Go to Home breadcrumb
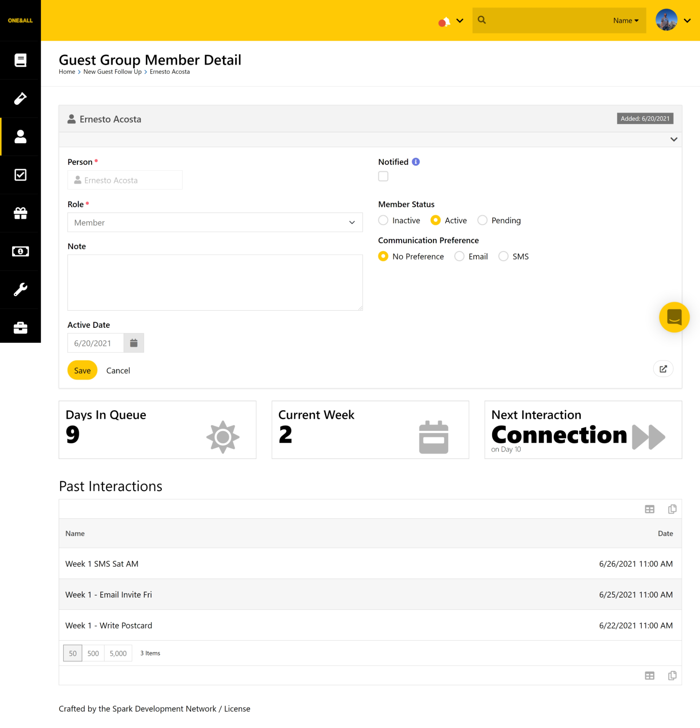Image resolution: width=700 pixels, height=728 pixels. 67,72
